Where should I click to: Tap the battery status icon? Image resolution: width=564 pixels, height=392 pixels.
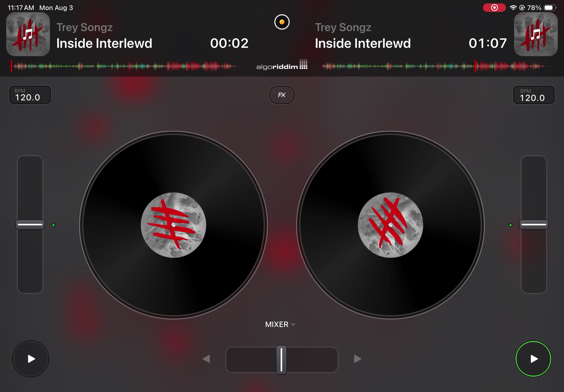[x=550, y=8]
